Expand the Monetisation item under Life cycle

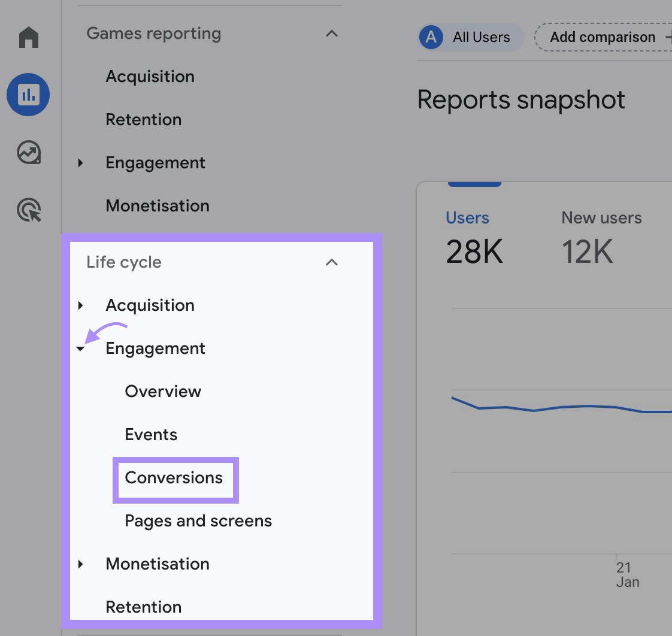point(81,564)
